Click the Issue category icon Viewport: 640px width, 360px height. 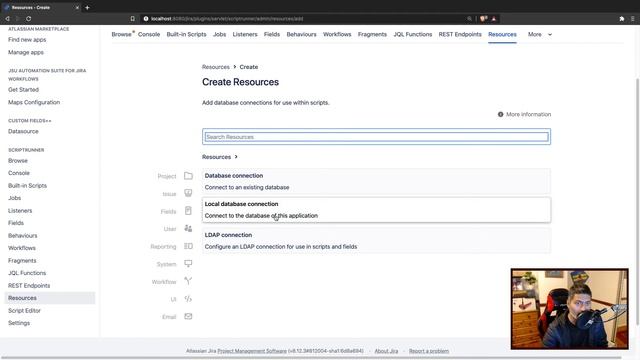pyautogui.click(x=188, y=193)
